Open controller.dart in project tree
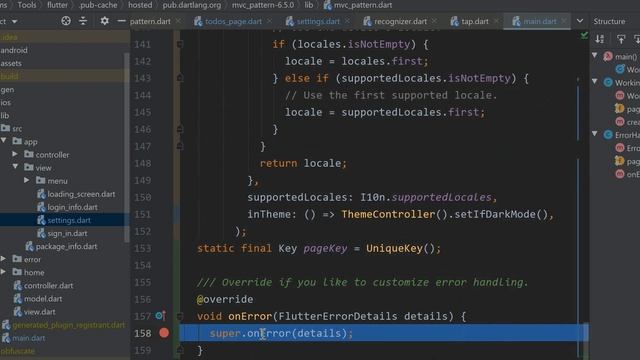 (48, 285)
